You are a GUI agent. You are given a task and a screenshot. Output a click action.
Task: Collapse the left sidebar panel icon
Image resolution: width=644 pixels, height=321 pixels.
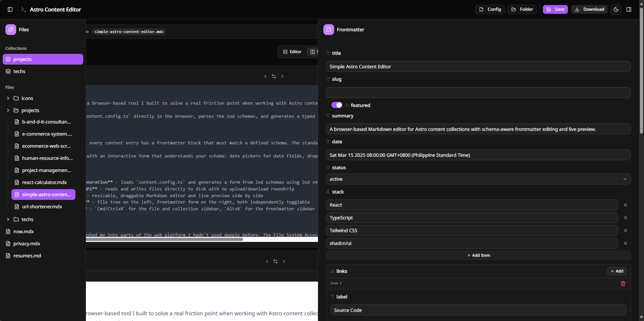click(x=9, y=9)
